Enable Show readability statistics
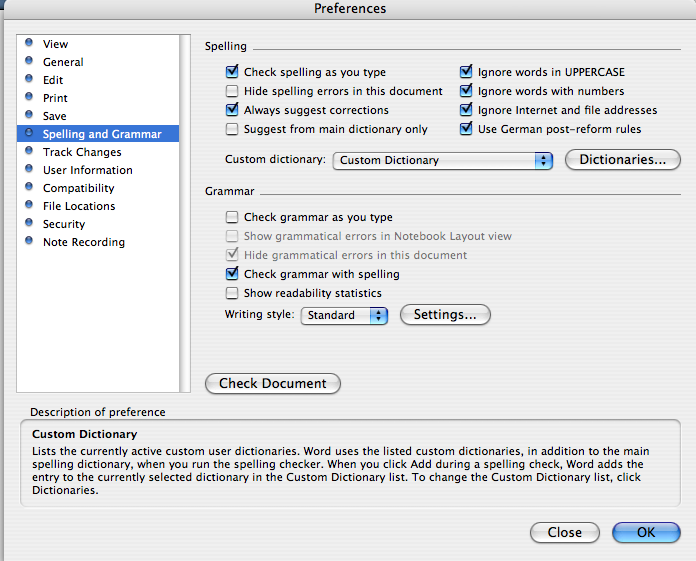Image resolution: width=696 pixels, height=561 pixels. click(232, 293)
